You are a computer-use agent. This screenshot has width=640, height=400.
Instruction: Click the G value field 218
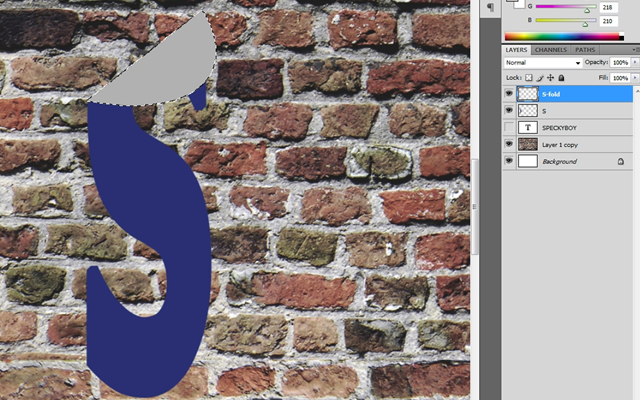pyautogui.click(x=609, y=7)
